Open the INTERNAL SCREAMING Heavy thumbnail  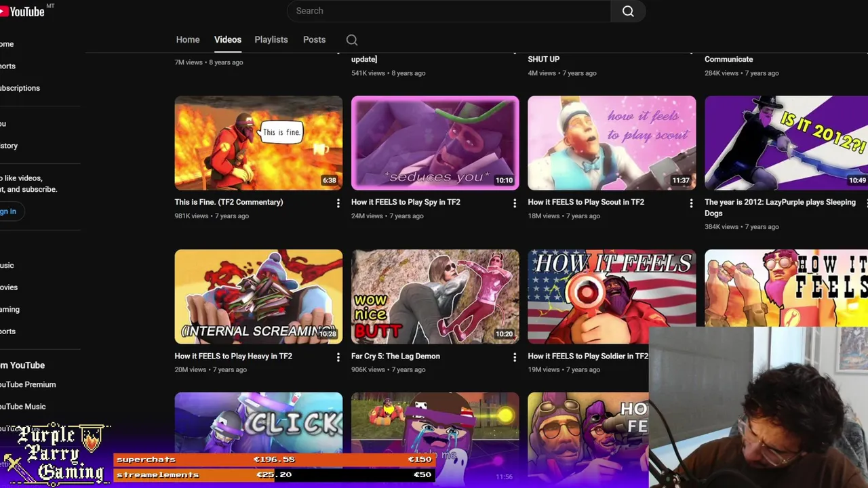click(258, 297)
